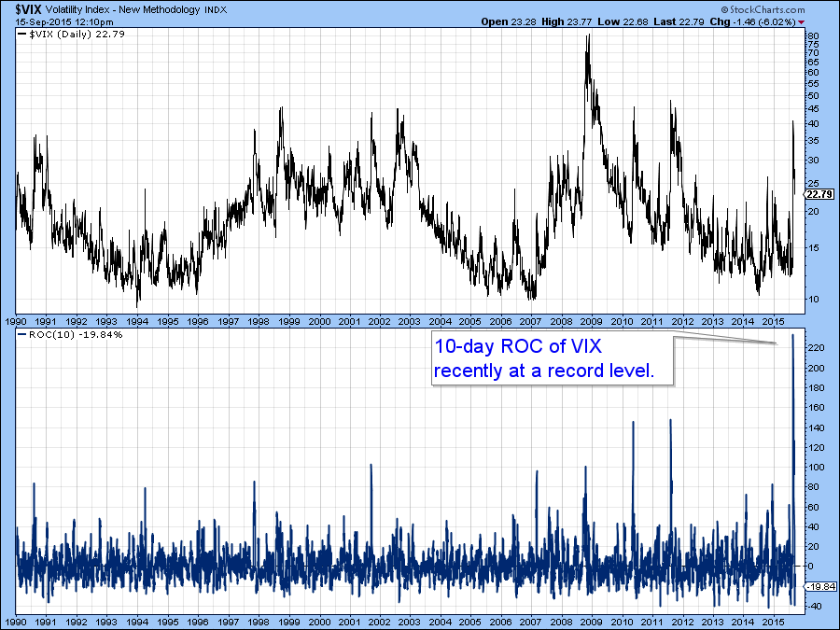Click the 1990 label on the bottom axis
Image resolution: width=840 pixels, height=630 pixels.
(16, 620)
